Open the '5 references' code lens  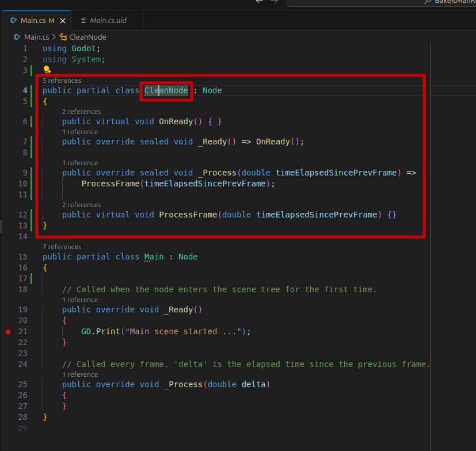coord(62,81)
